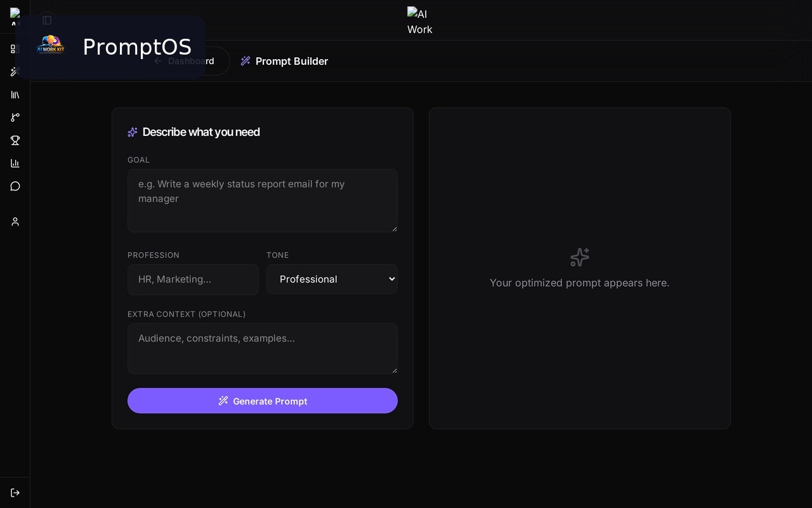Open the library books icon in sidebar
812x508 pixels.
coord(15,95)
